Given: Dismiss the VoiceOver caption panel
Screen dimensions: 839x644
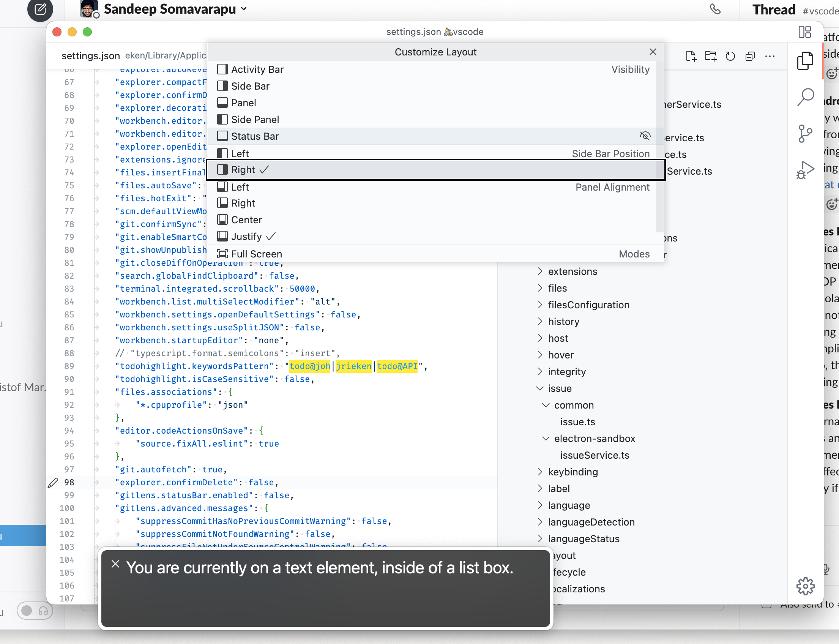Looking at the screenshot, I should pos(115,564).
